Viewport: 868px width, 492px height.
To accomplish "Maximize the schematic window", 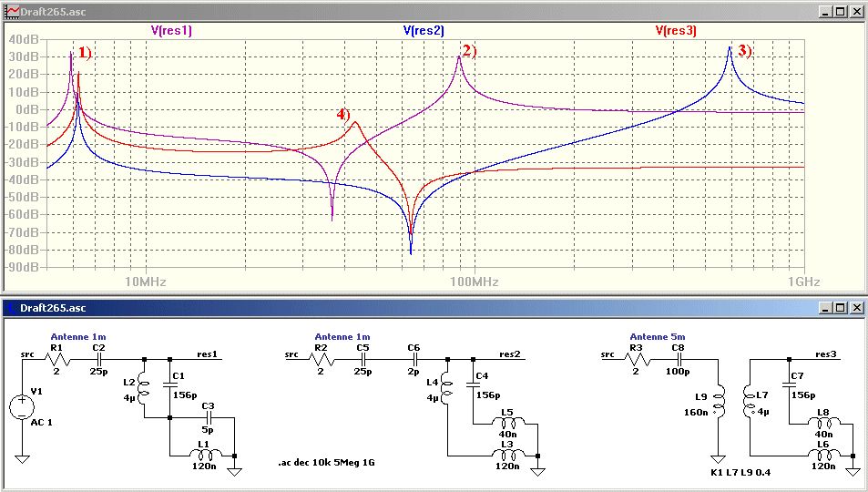I will 841,308.
